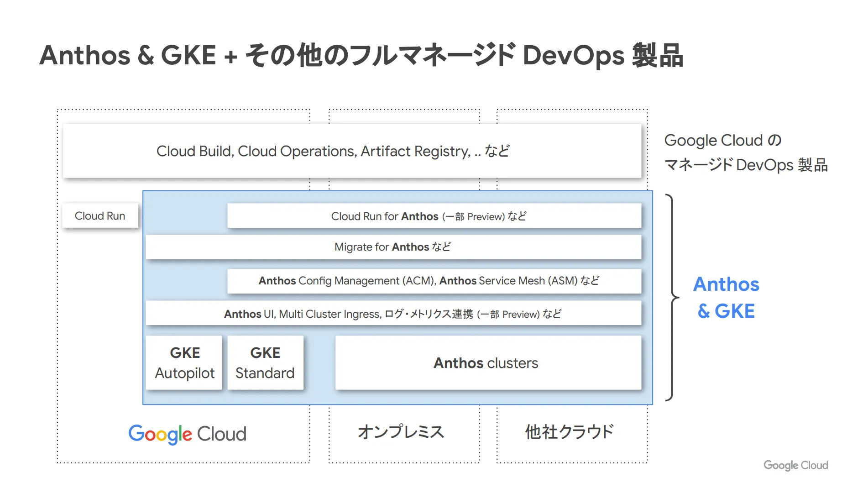The height and width of the screenshot is (483, 868).
Task: Click the blue Anthos & GKE label
Action: point(726,298)
